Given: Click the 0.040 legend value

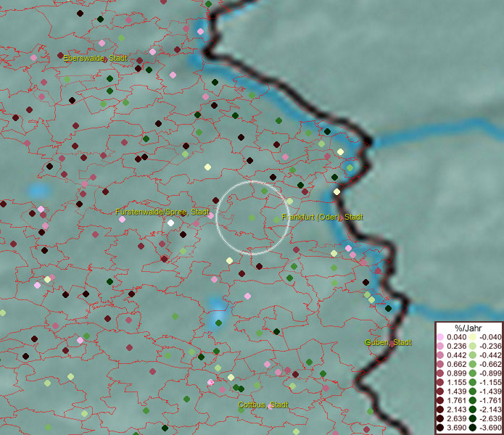Looking at the screenshot, I should (456, 337).
